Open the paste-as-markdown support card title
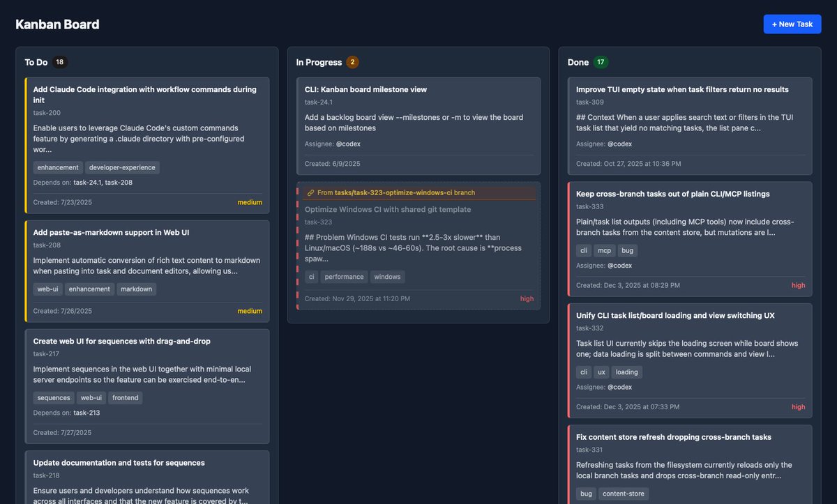This screenshot has height=504, width=837. [x=111, y=232]
